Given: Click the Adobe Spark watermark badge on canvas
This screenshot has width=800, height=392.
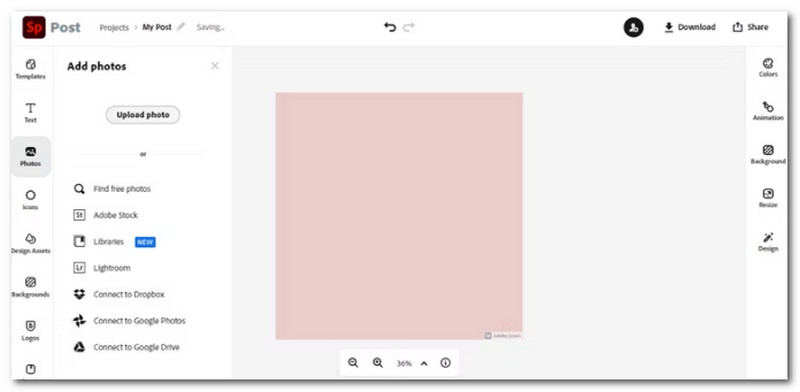Looking at the screenshot, I should tap(502, 335).
